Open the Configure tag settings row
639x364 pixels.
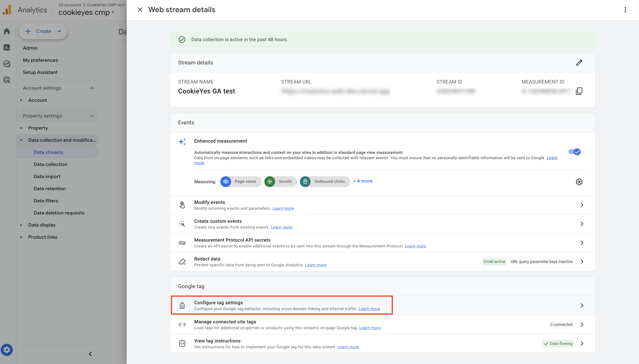click(383, 305)
